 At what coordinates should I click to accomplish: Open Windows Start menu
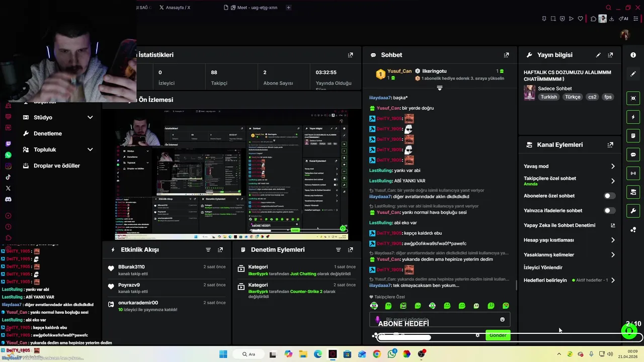click(223, 354)
